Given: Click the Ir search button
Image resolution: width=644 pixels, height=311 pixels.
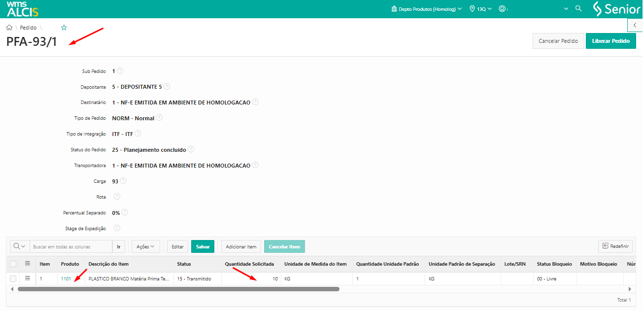Looking at the screenshot, I should tap(119, 246).
